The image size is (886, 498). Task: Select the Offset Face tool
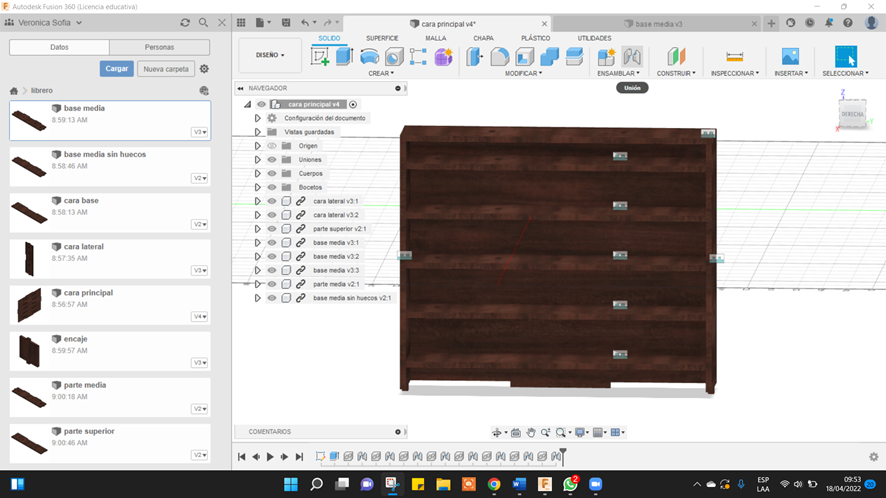click(x=574, y=57)
